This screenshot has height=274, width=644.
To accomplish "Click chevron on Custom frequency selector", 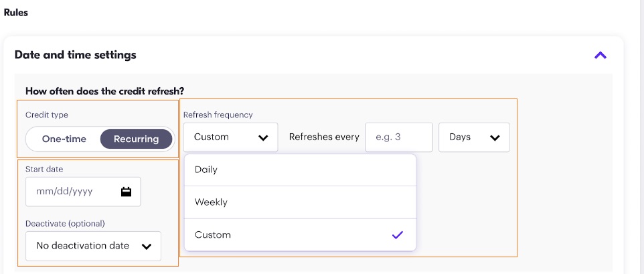I will (263, 138).
